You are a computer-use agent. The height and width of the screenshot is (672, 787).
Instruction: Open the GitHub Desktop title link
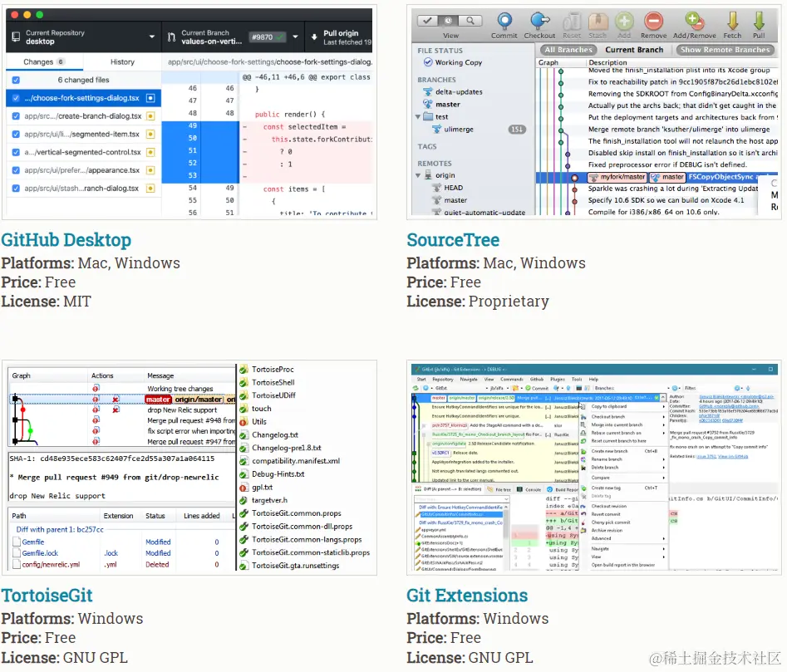(x=66, y=240)
